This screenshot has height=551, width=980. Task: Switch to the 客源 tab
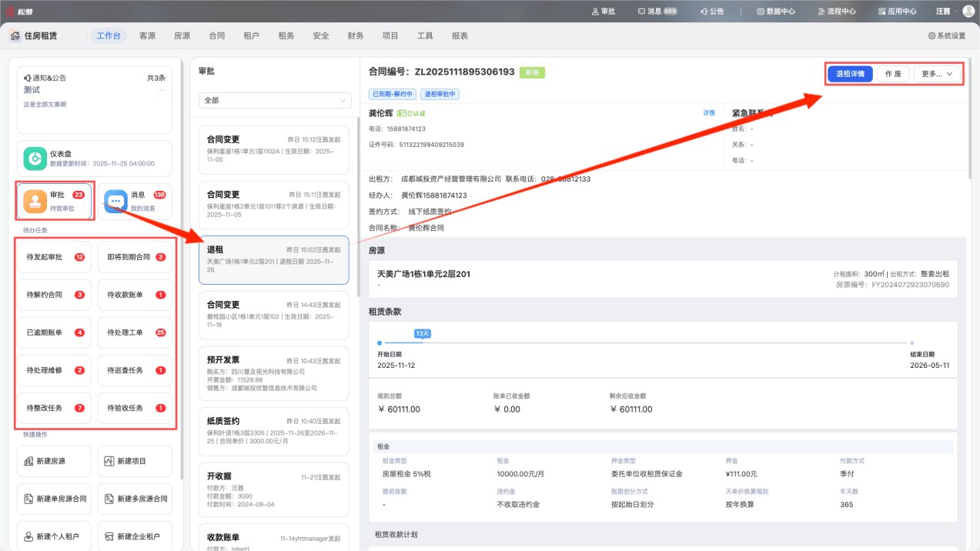(147, 36)
